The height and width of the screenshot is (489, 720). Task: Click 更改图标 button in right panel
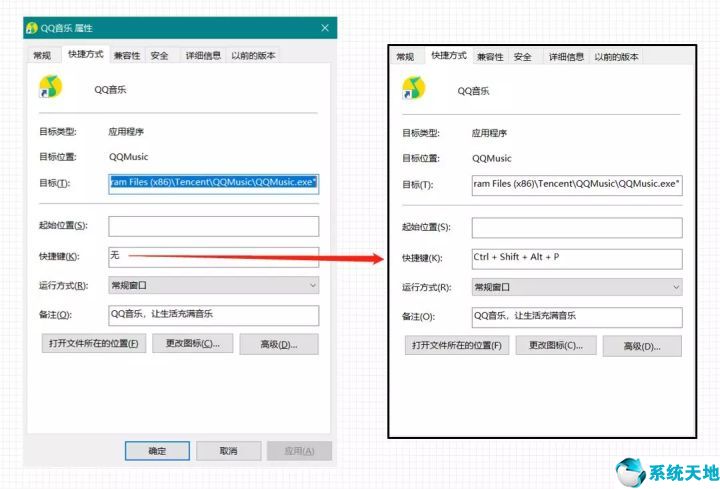coord(556,345)
